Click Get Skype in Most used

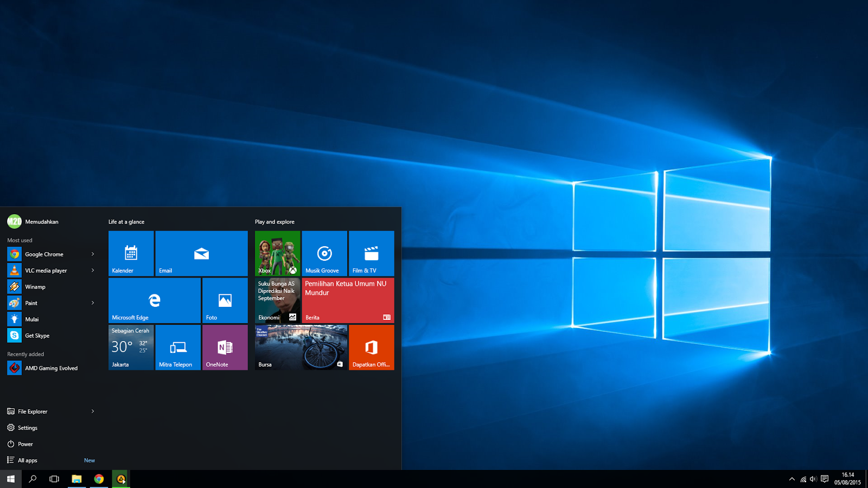click(52, 336)
